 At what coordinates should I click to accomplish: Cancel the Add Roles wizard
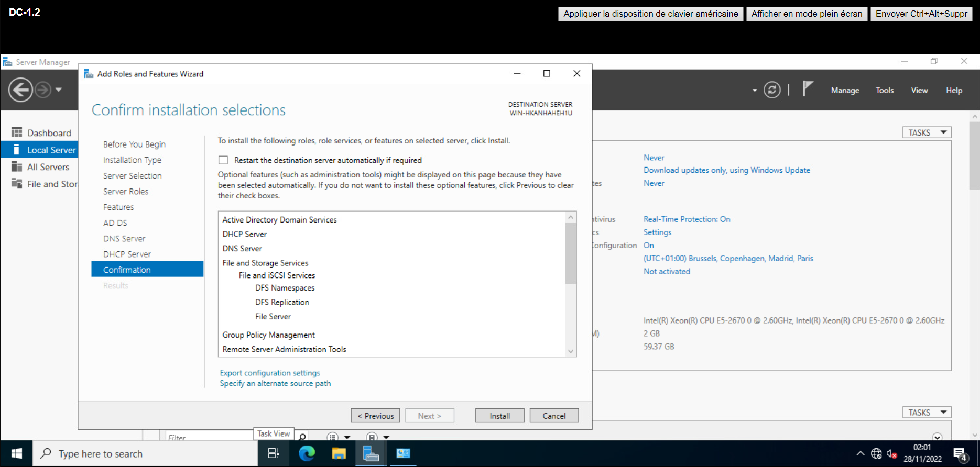[554, 416]
